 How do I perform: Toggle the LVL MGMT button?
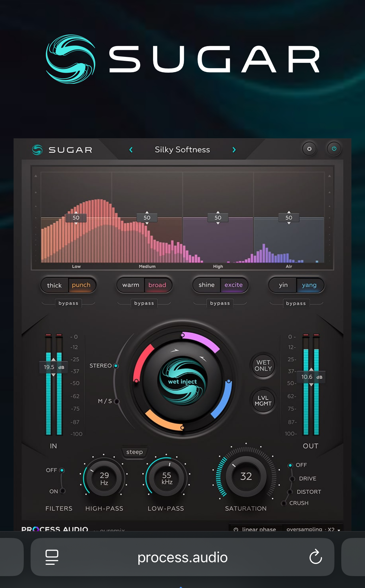pos(263,401)
